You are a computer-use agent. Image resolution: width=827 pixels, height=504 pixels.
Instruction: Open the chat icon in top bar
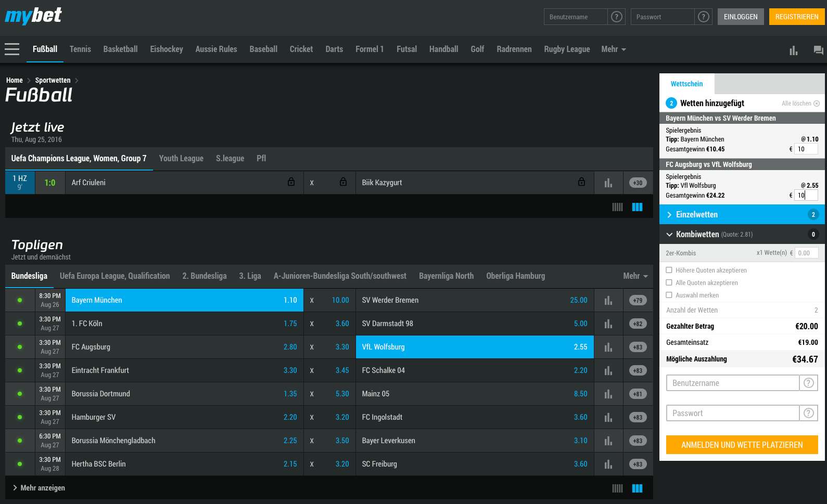[818, 50]
